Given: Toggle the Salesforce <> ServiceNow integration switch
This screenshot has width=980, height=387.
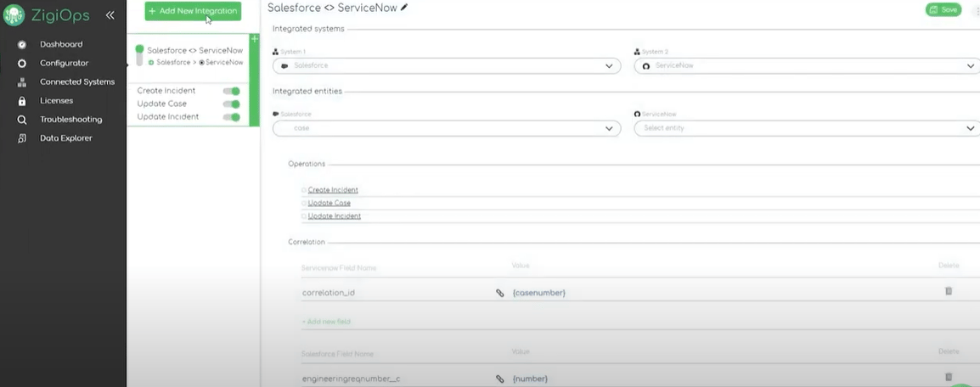Looking at the screenshot, I should click(139, 55).
